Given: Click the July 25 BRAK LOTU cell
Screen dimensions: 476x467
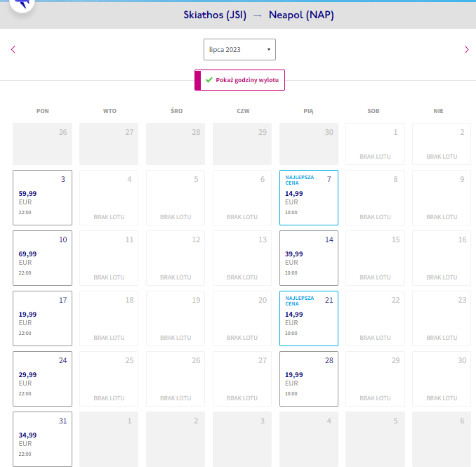Looking at the screenshot, I should 109,379.
